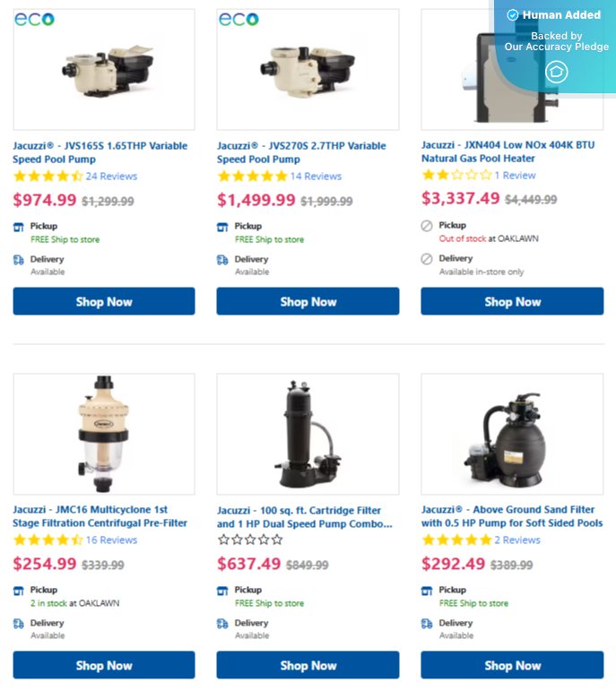Open the JMC16 Multicyclone Pre-Filter title link
616x691 pixels.
pos(100,516)
